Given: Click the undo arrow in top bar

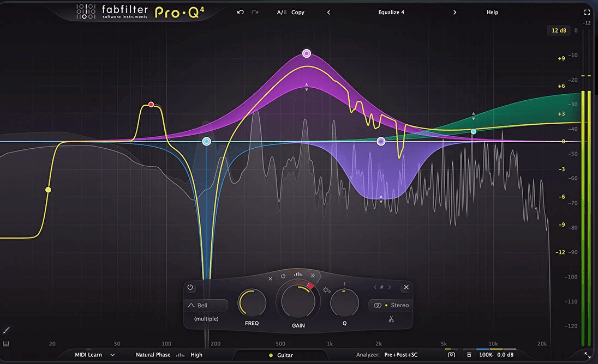Looking at the screenshot, I should [240, 12].
